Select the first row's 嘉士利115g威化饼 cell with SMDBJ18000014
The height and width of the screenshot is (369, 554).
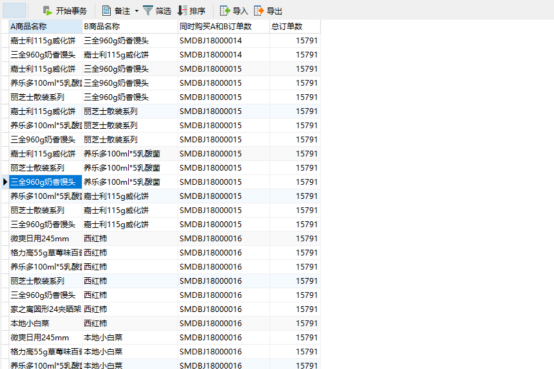coord(46,41)
